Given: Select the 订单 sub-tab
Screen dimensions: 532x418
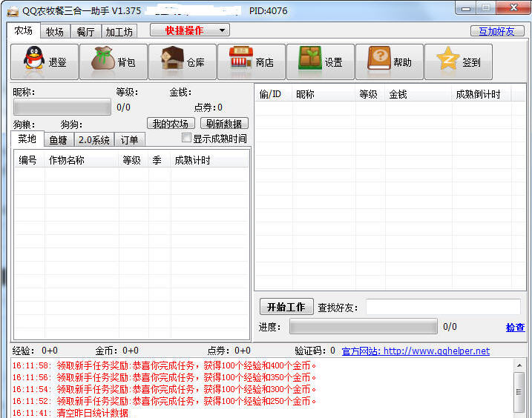Looking at the screenshot, I should point(130,140).
